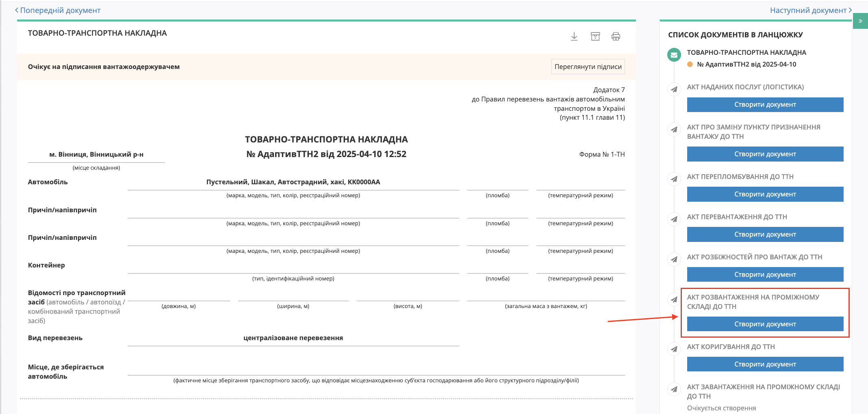Create document for Акт розбіжностей про вантаж

(765, 275)
